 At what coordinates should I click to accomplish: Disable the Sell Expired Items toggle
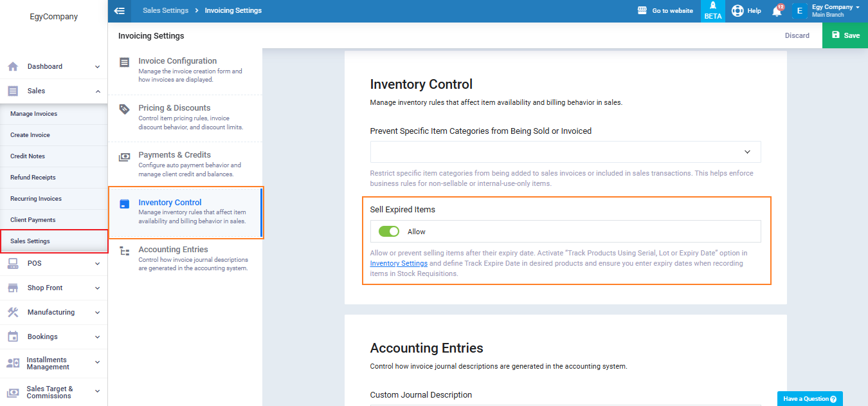[389, 232]
